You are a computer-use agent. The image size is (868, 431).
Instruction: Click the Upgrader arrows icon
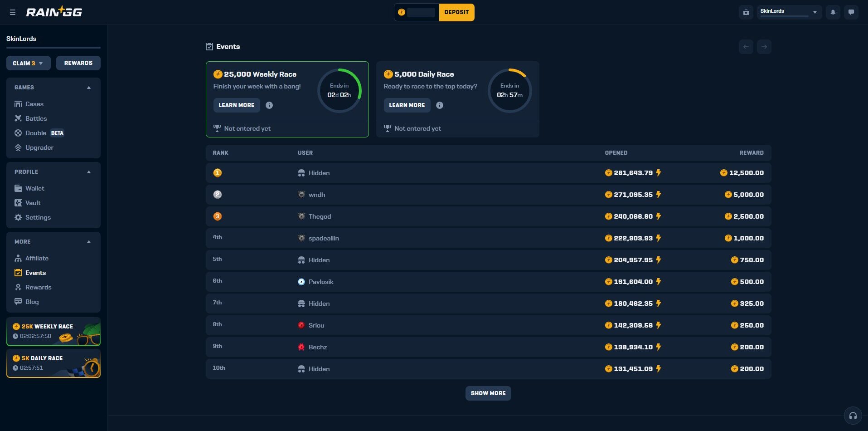coord(18,147)
